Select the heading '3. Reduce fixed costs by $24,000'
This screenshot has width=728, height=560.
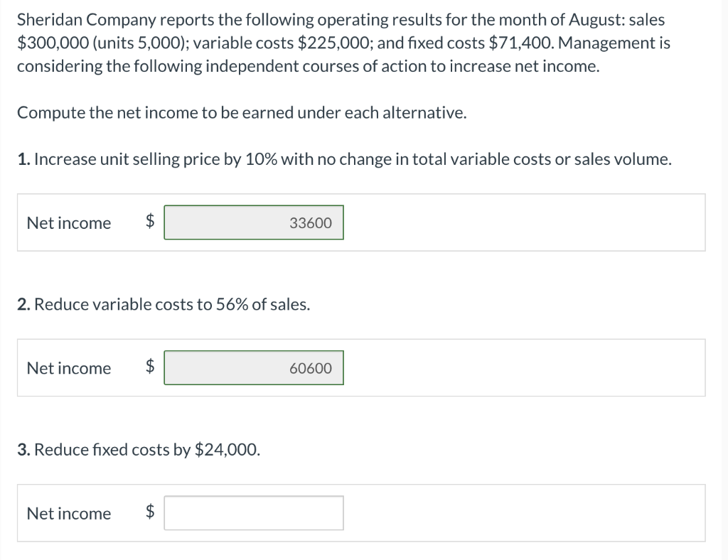pyautogui.click(x=139, y=449)
